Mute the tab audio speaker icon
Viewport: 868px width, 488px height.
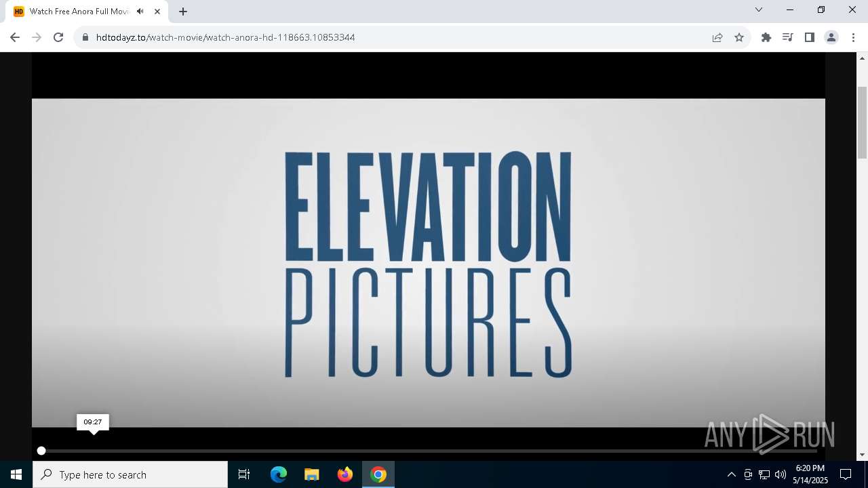[x=140, y=12]
